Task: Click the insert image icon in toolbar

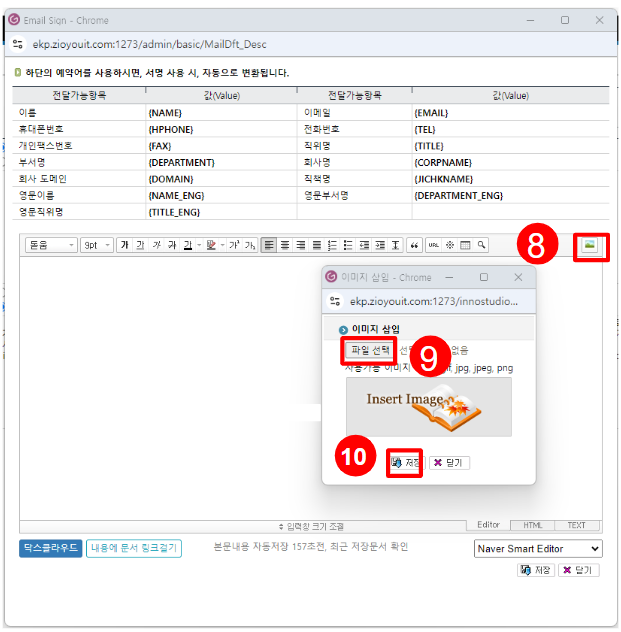Action: pyautogui.click(x=590, y=246)
